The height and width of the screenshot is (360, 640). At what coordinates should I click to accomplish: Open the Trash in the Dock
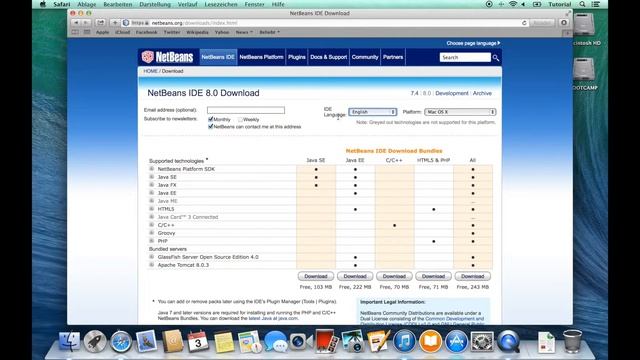572,341
